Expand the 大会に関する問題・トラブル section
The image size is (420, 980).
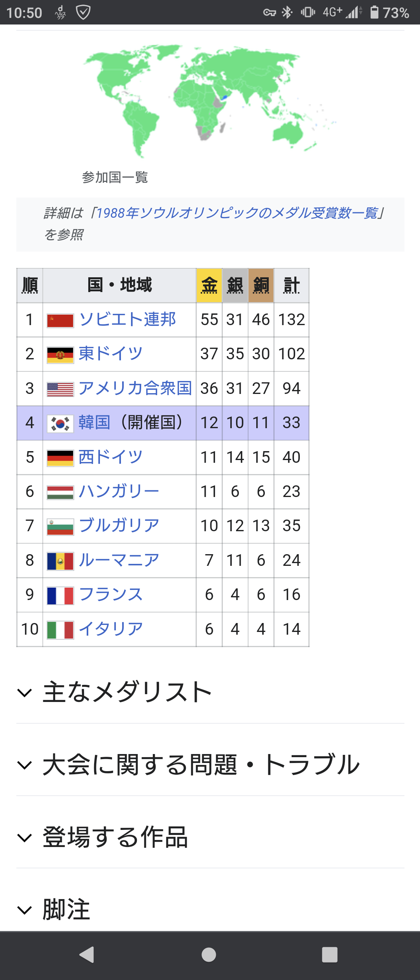[210, 765]
